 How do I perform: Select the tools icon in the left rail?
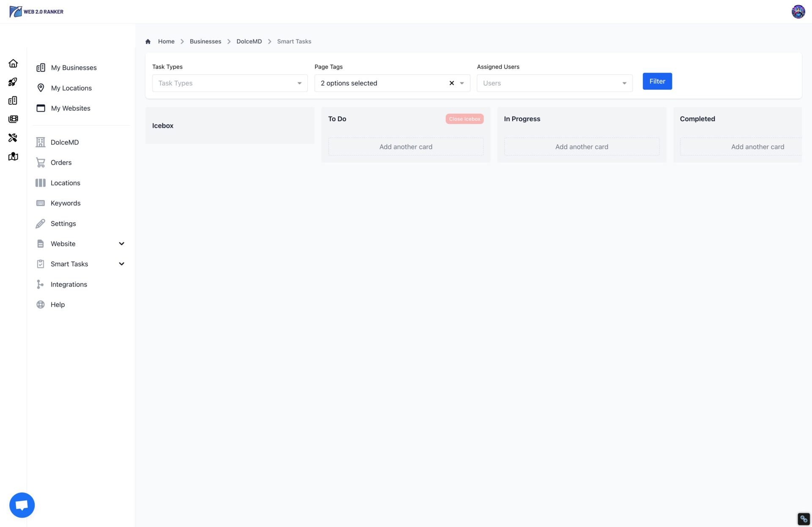[x=13, y=137]
